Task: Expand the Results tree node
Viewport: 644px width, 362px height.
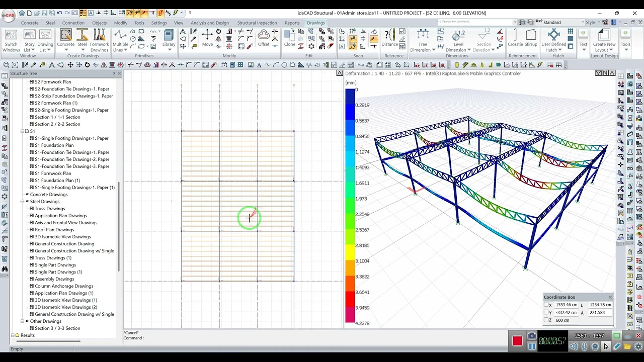Action: (x=12, y=335)
